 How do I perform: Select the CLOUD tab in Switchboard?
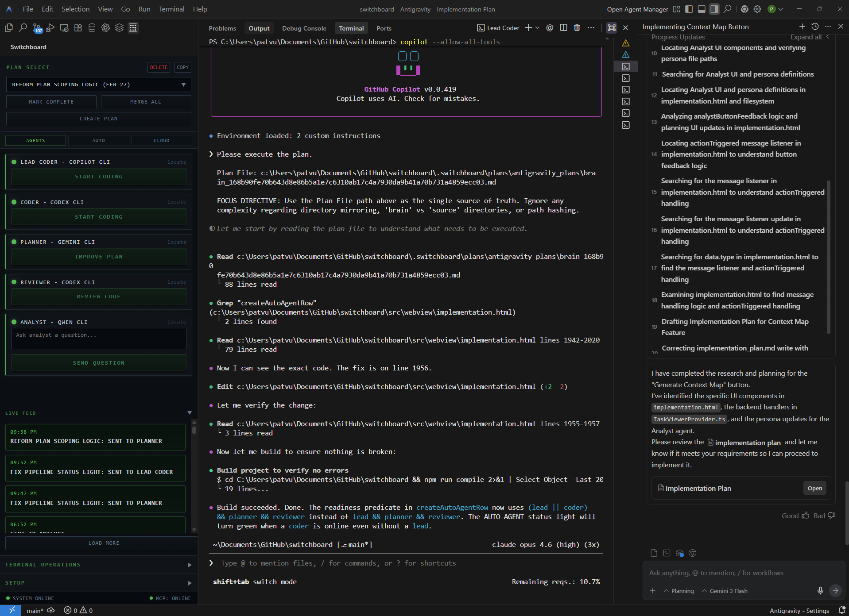click(x=162, y=140)
